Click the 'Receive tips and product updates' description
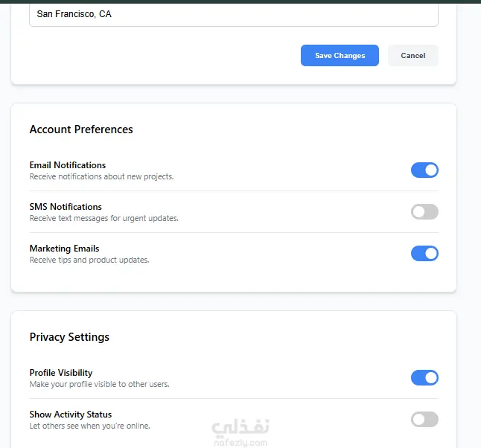The width and height of the screenshot is (481, 448). tap(89, 260)
